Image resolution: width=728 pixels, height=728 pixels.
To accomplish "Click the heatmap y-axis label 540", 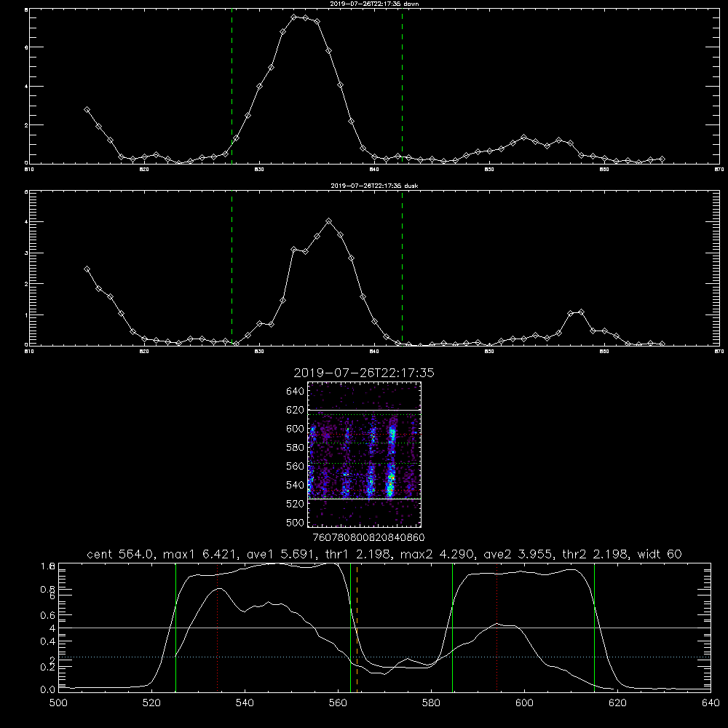I will click(x=295, y=485).
